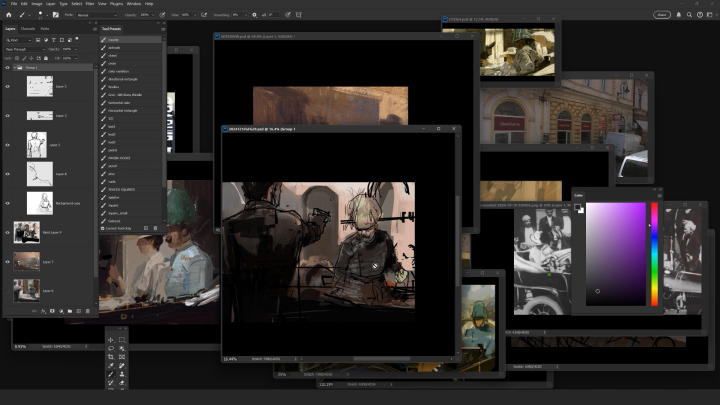Viewport: 720px width, 405px height.
Task: Open the Layers panel flyout menu
Action: [x=95, y=29]
